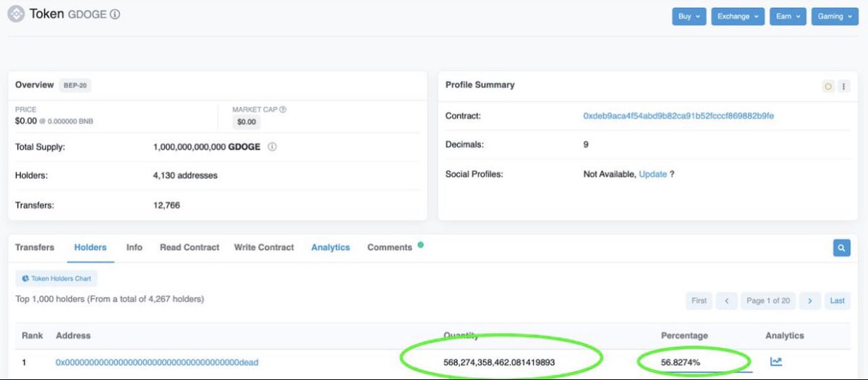
Task: Click the $0.00 market cap value badge
Action: [x=247, y=122]
